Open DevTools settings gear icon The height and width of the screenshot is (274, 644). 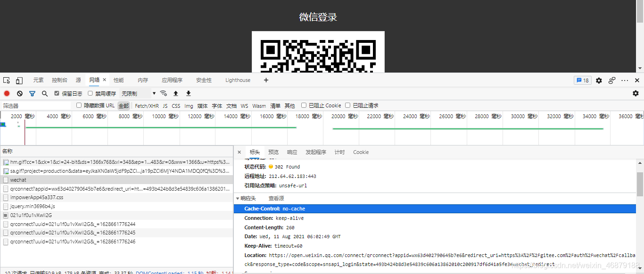point(599,81)
